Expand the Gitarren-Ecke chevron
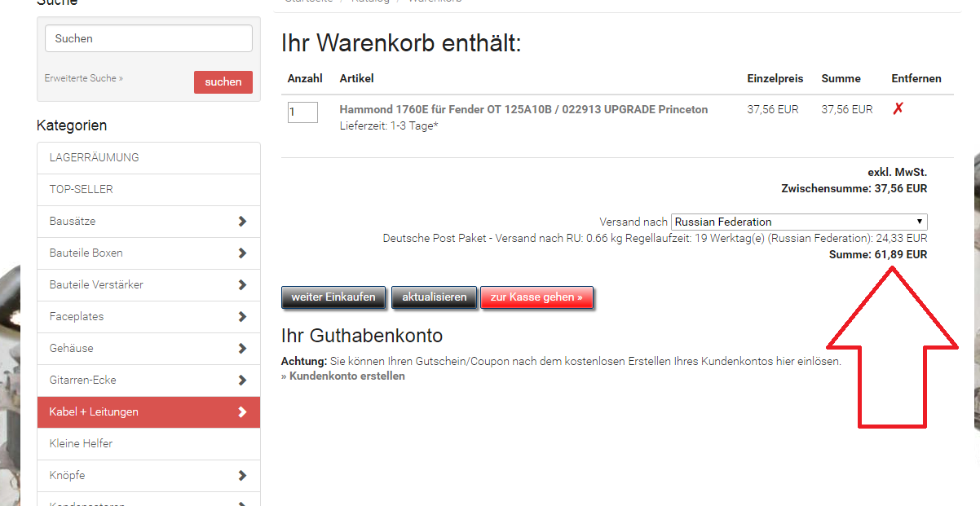 click(x=242, y=381)
